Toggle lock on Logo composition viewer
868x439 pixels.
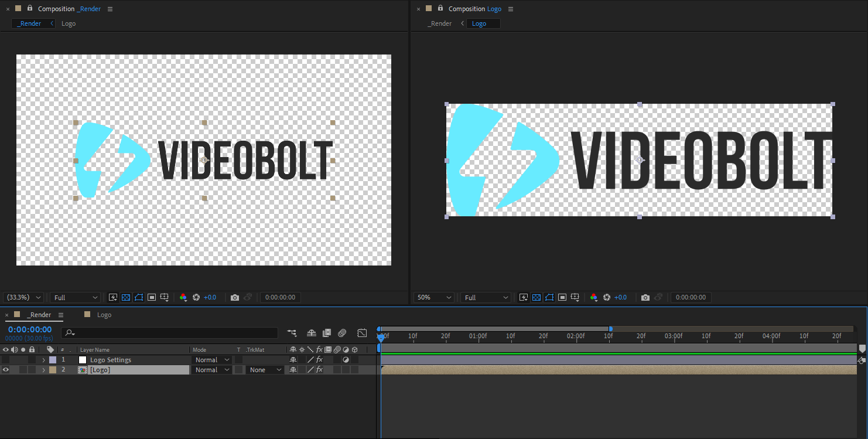pos(440,8)
